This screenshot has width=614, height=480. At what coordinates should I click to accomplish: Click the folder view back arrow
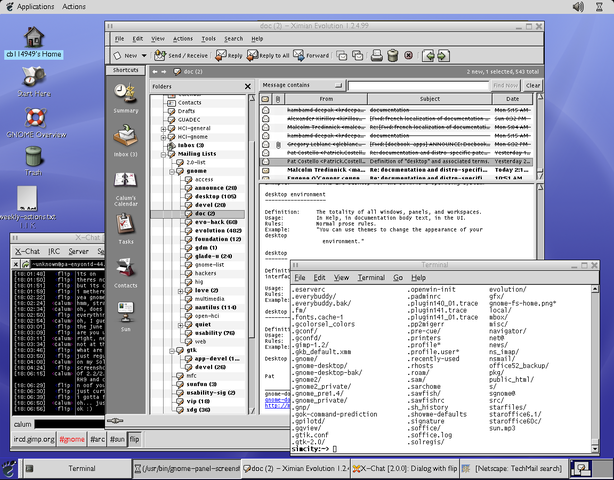tap(155, 72)
